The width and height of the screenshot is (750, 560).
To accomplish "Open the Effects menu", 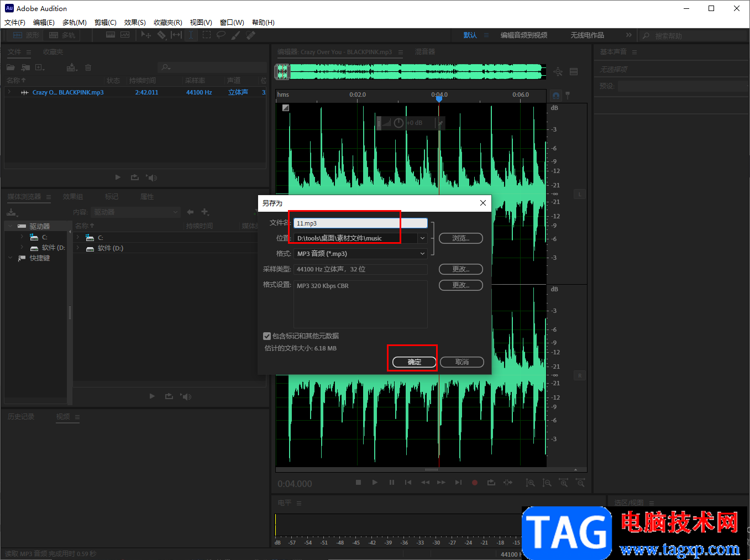I will 135,22.
